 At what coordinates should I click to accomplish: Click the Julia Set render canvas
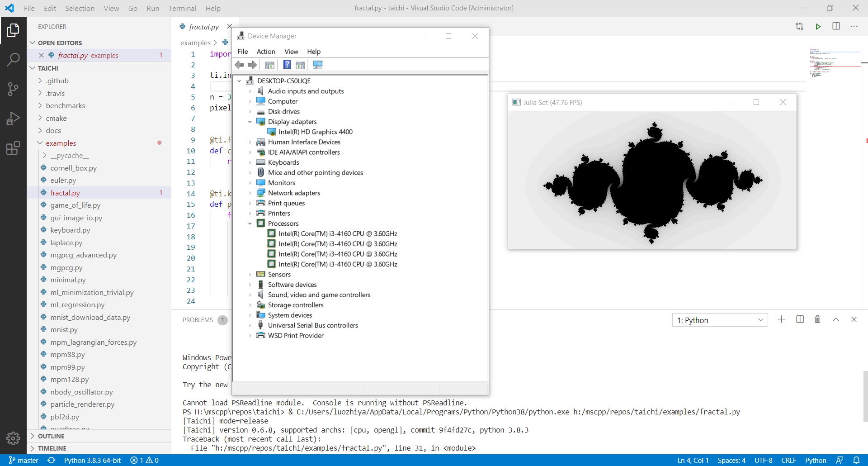pos(652,180)
